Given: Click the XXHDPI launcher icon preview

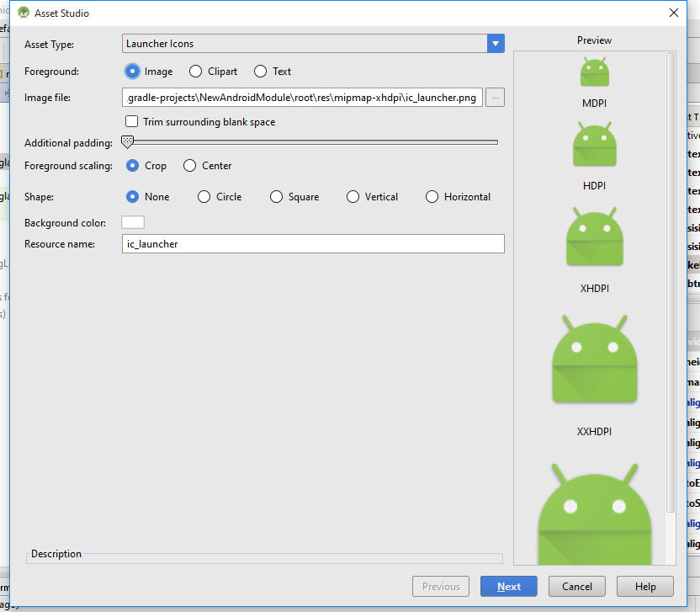Looking at the screenshot, I should (x=594, y=358).
